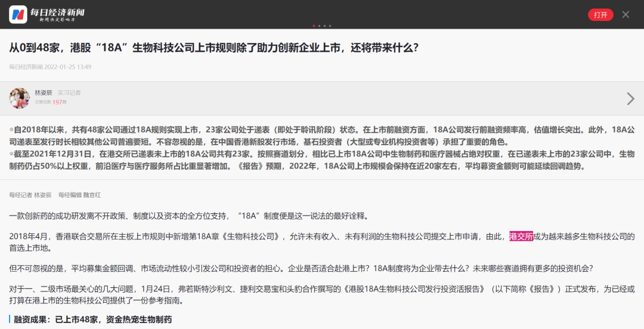
Task: Switch to the second carousel dot
Action: coord(319,26)
